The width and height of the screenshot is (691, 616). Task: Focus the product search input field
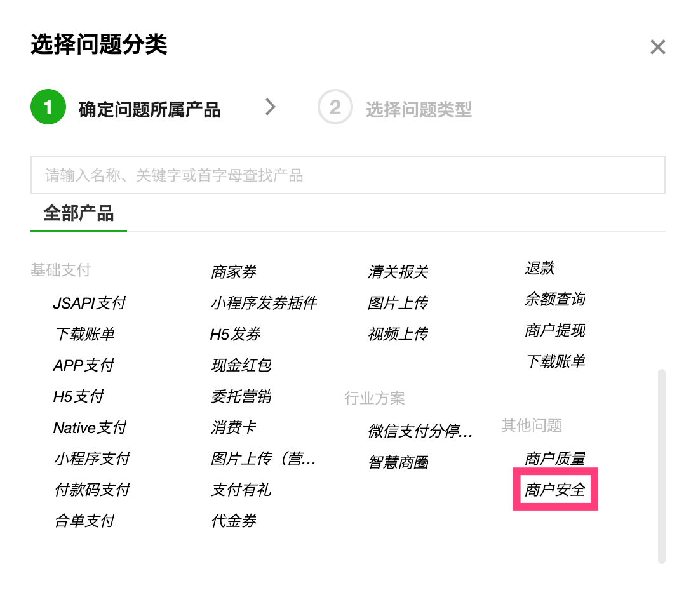click(347, 175)
